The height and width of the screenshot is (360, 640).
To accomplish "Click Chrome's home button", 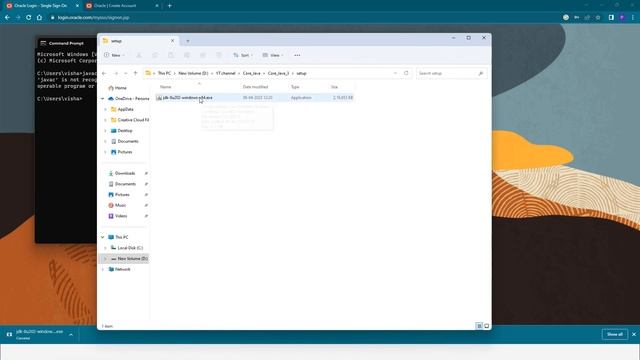I will tap(39, 18).
